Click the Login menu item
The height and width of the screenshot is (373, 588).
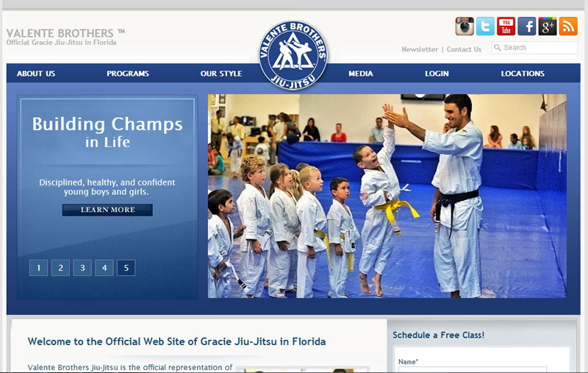click(x=437, y=74)
